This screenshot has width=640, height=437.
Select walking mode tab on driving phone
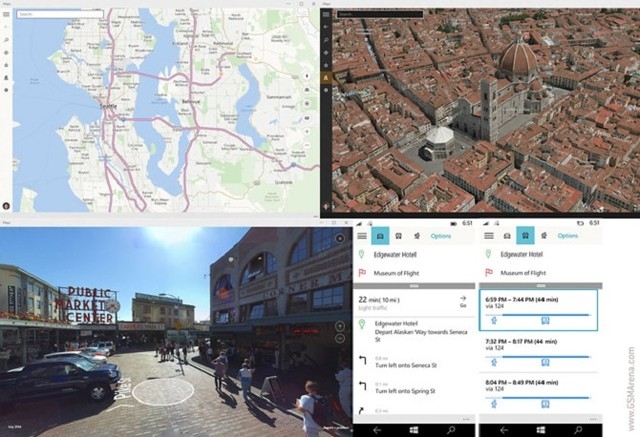pyautogui.click(x=417, y=236)
